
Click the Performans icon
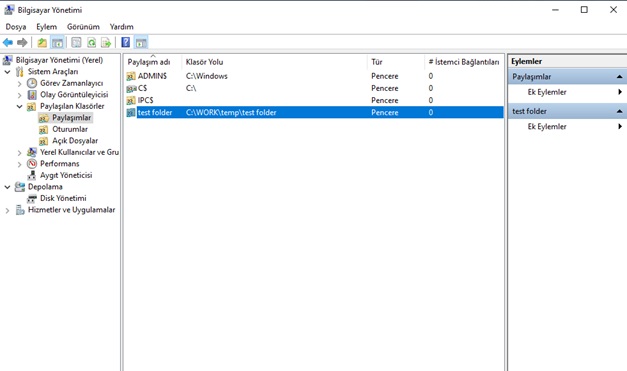pos(32,164)
